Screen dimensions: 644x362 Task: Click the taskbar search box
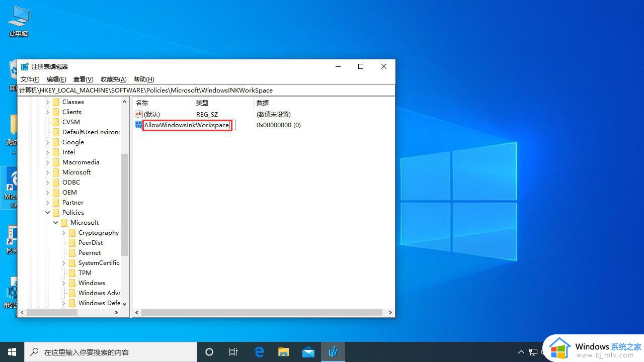pos(111,352)
